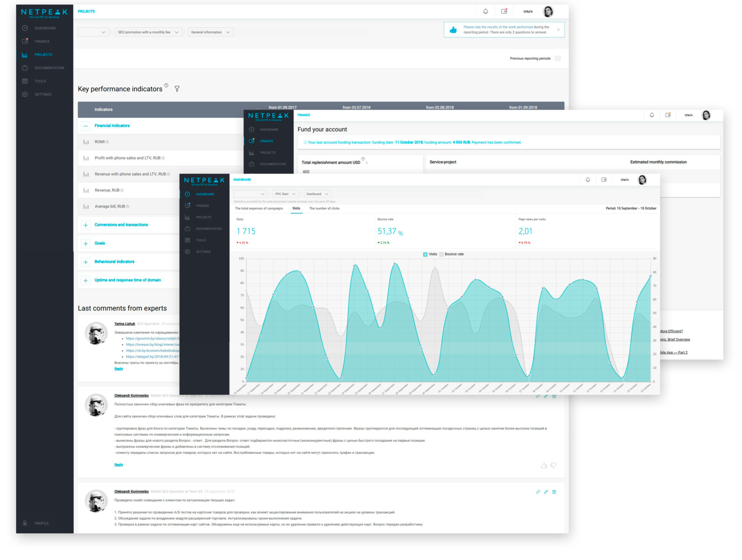742x560 pixels.
Task: Expand the Conversions and transactions section
Action: (x=86, y=225)
